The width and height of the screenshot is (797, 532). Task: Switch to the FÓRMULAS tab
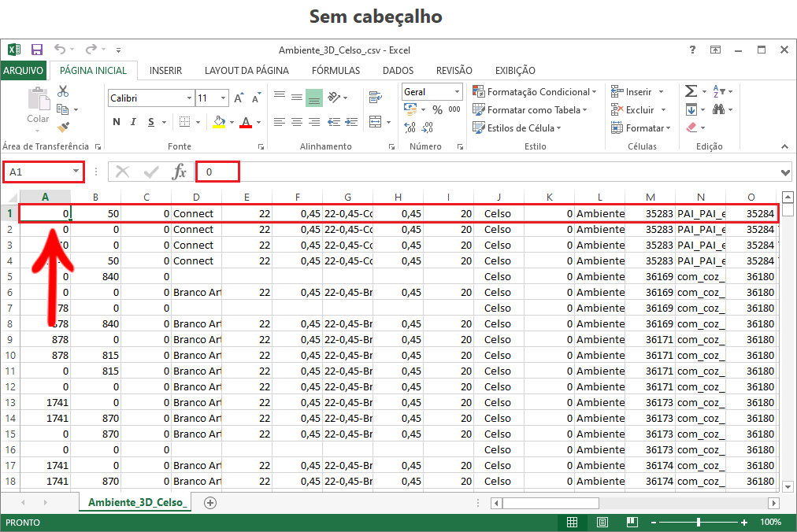[x=335, y=71]
